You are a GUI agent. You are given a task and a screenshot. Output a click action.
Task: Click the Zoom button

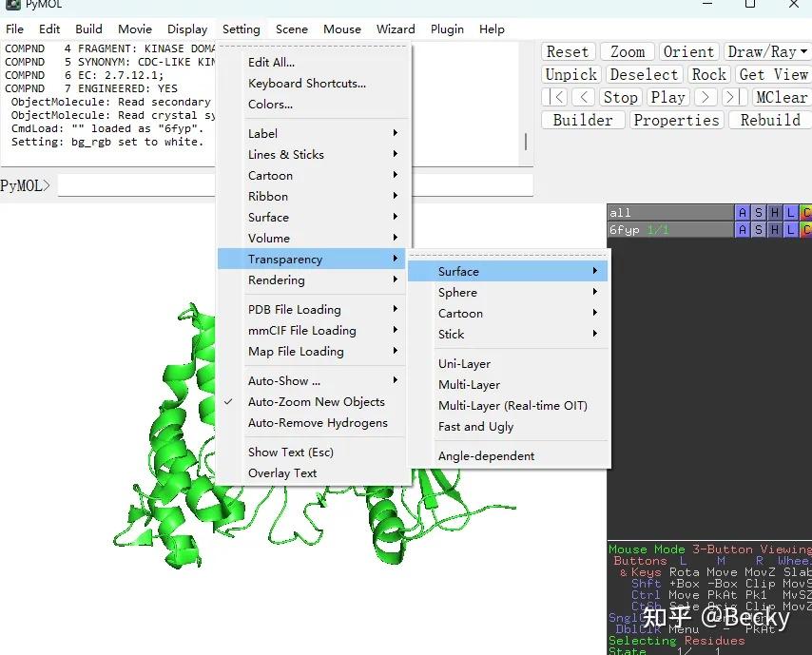pyautogui.click(x=628, y=51)
